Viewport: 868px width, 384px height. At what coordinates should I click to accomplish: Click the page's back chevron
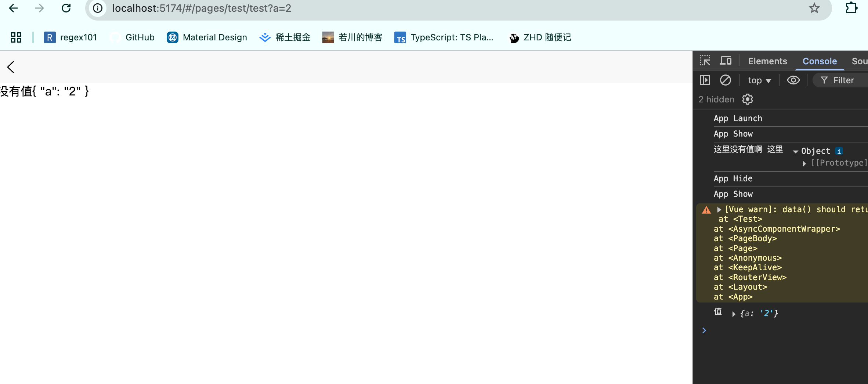click(x=11, y=67)
